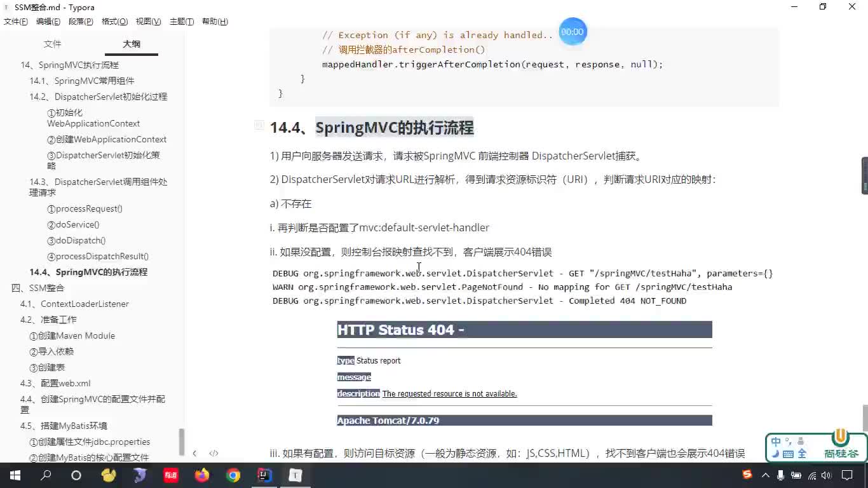Open Google Chrome from the taskbar
Viewport: 868px width, 488px height.
click(233, 475)
